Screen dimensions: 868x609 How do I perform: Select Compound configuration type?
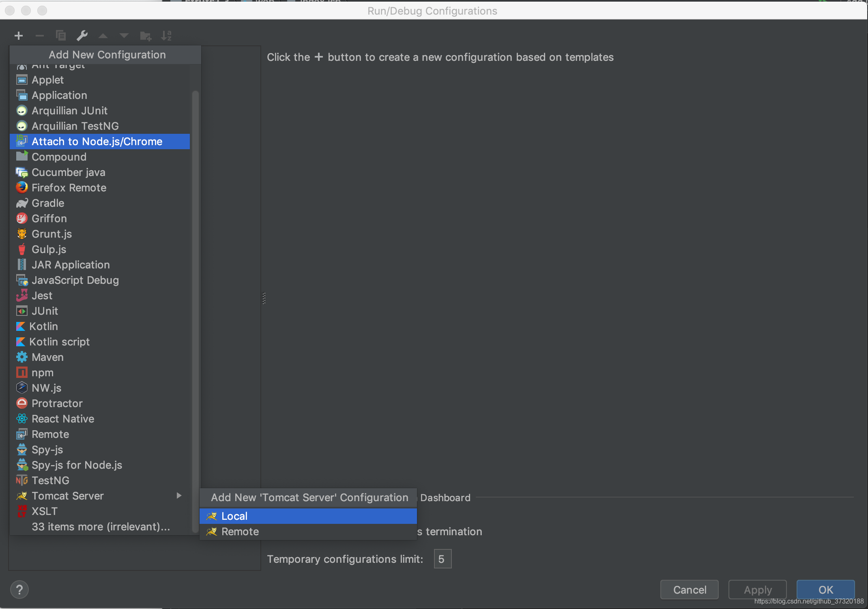click(100, 157)
